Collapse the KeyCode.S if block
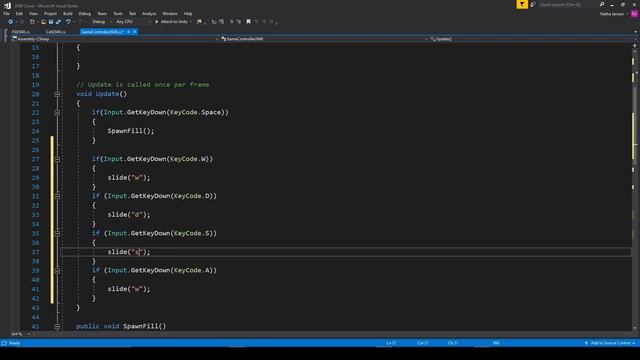Screen dimensions: 640x360 [x=57, y=233]
